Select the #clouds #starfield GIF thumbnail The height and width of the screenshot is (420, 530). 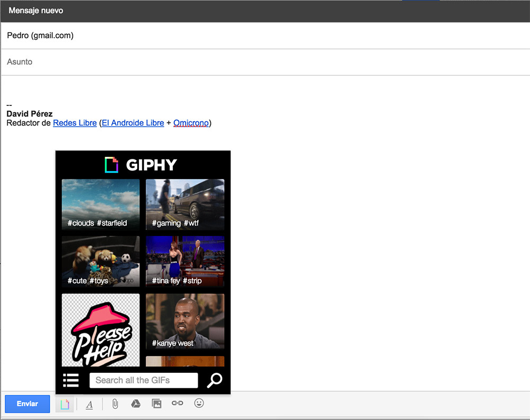coord(100,204)
